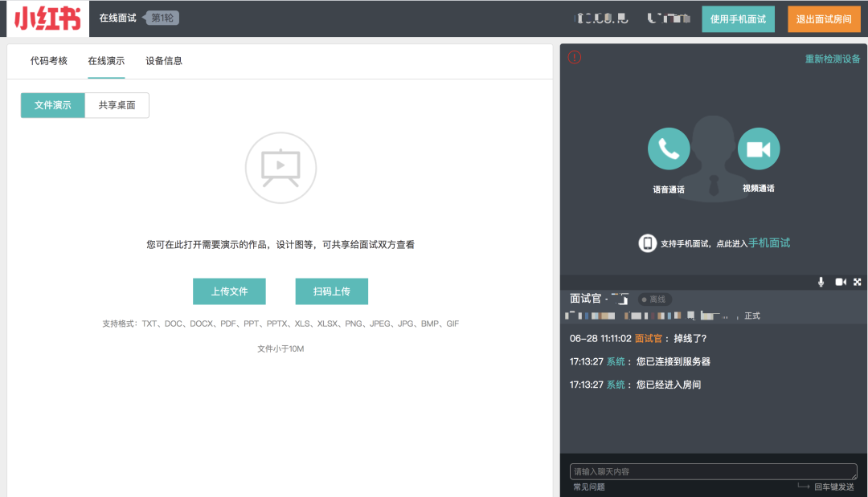Screen dimensions: 868x497
Task: Open the 手机面试 link
Action: (769, 242)
